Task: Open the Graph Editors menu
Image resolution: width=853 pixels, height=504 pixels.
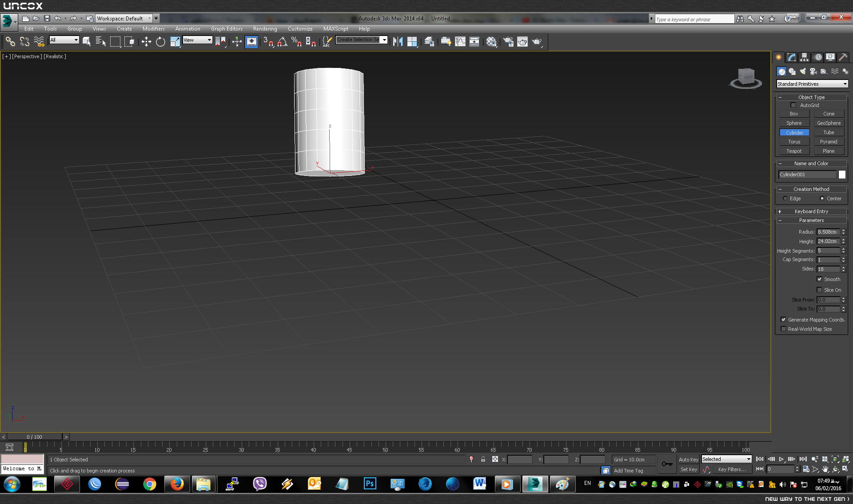Action: click(227, 29)
